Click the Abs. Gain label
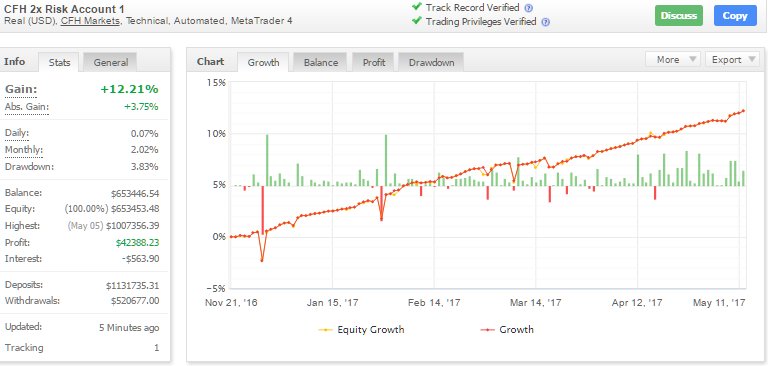768x366 pixels. [x=27, y=107]
